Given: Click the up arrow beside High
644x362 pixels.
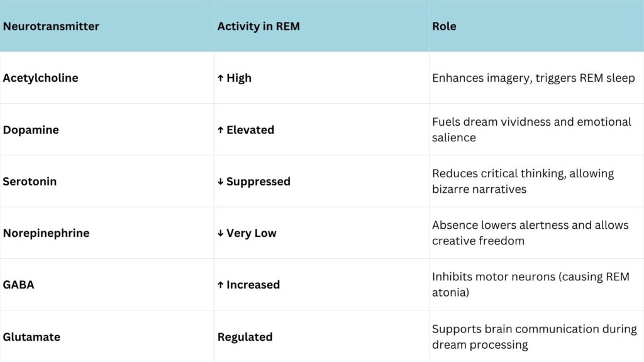Looking at the screenshot, I should [x=221, y=78].
